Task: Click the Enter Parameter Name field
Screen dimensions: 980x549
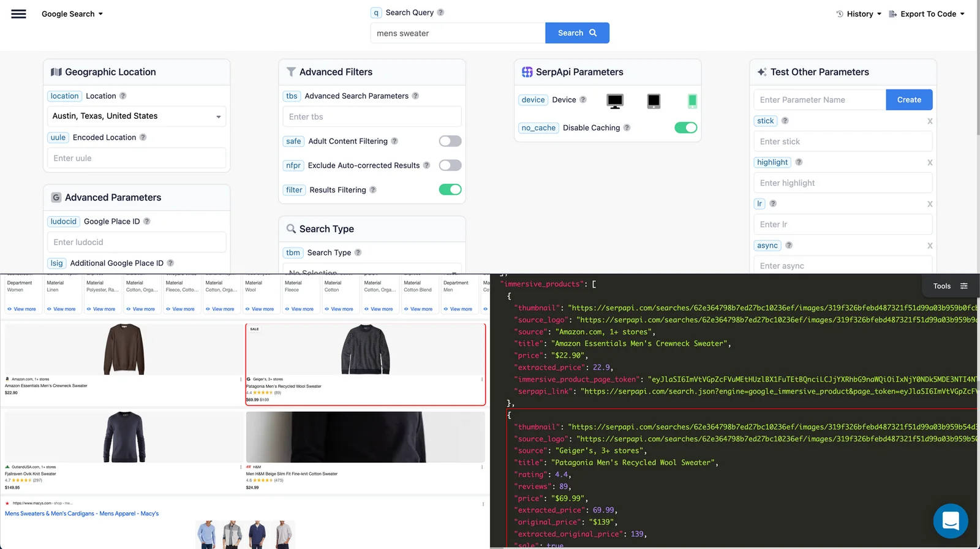Action: (820, 100)
